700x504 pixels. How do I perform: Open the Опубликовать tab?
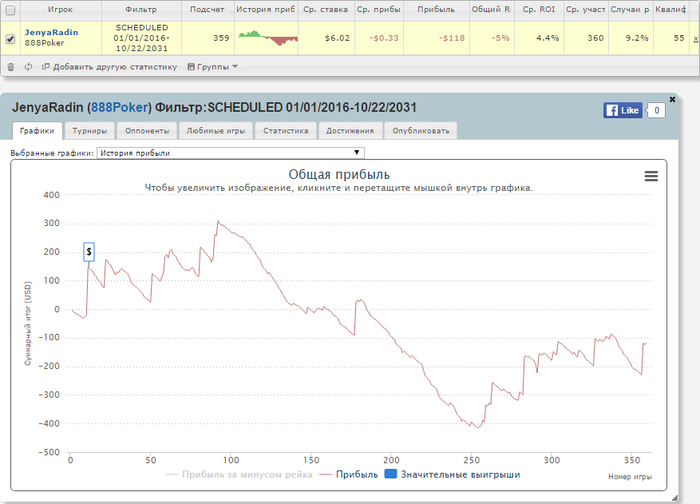coord(421,131)
